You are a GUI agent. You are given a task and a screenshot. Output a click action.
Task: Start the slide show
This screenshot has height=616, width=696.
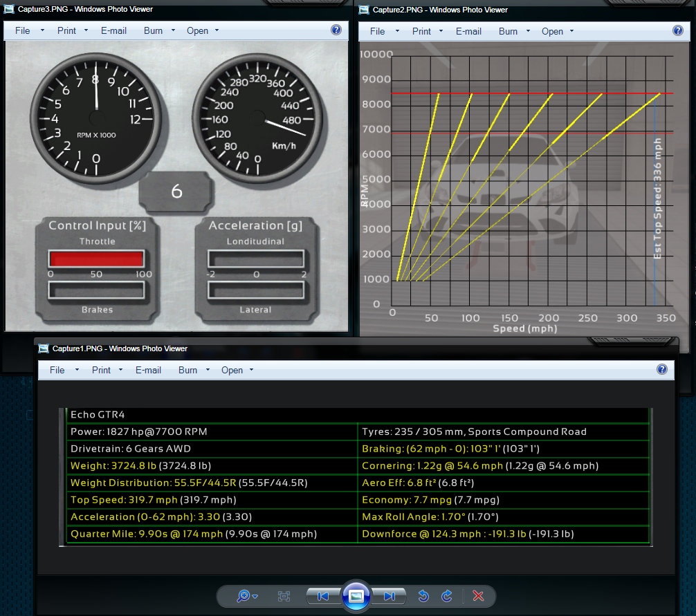pos(356,596)
